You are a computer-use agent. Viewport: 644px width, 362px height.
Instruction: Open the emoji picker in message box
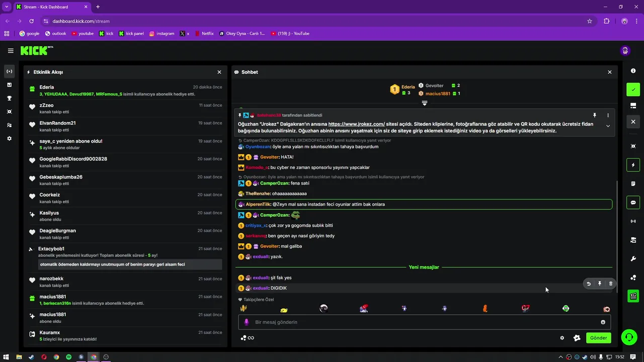603,322
